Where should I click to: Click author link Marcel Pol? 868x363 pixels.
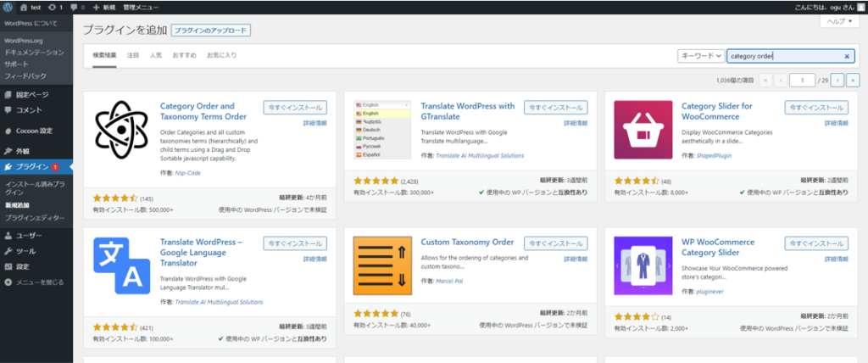(x=449, y=281)
